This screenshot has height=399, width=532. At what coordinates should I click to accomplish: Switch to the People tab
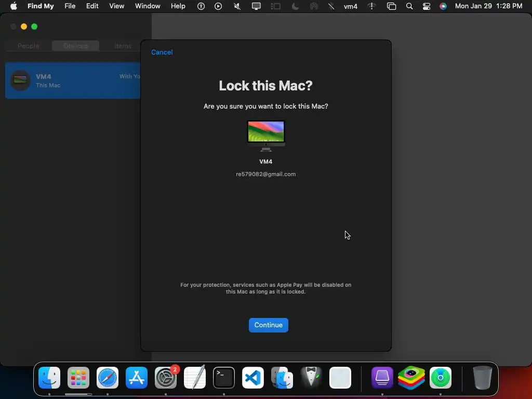pyautogui.click(x=29, y=46)
